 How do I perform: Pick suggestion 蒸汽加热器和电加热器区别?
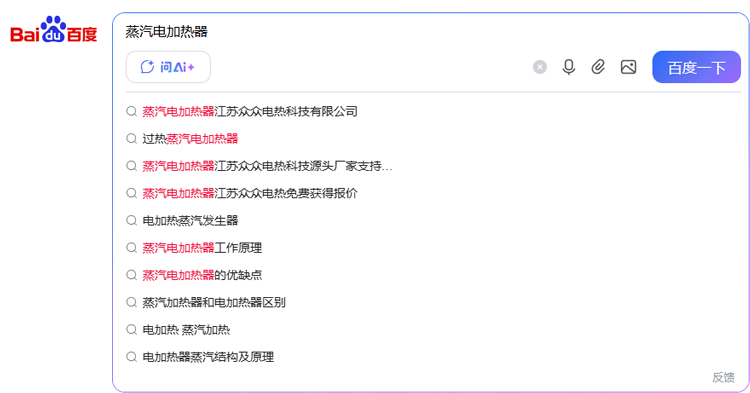click(x=214, y=302)
